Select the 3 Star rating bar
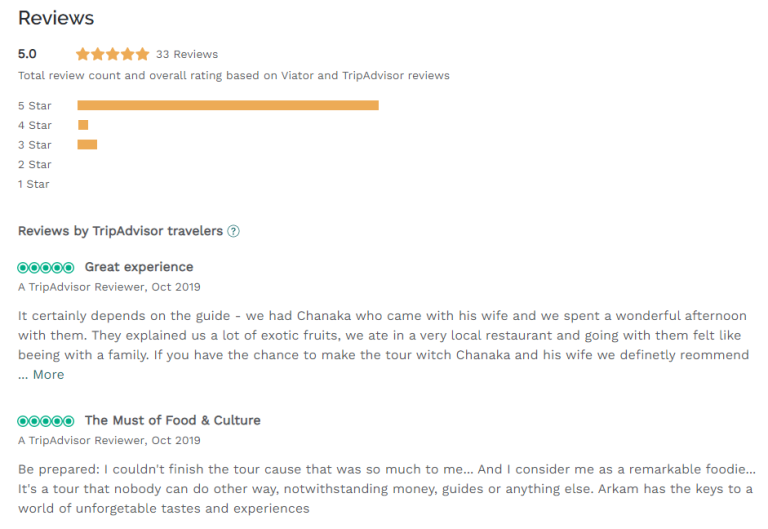This screenshot has width=768, height=529. tap(87, 145)
